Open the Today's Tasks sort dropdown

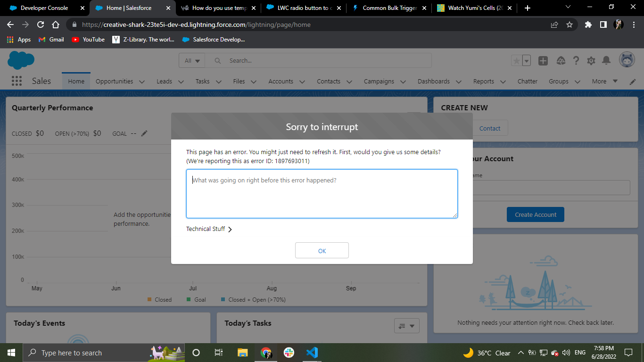click(x=406, y=326)
